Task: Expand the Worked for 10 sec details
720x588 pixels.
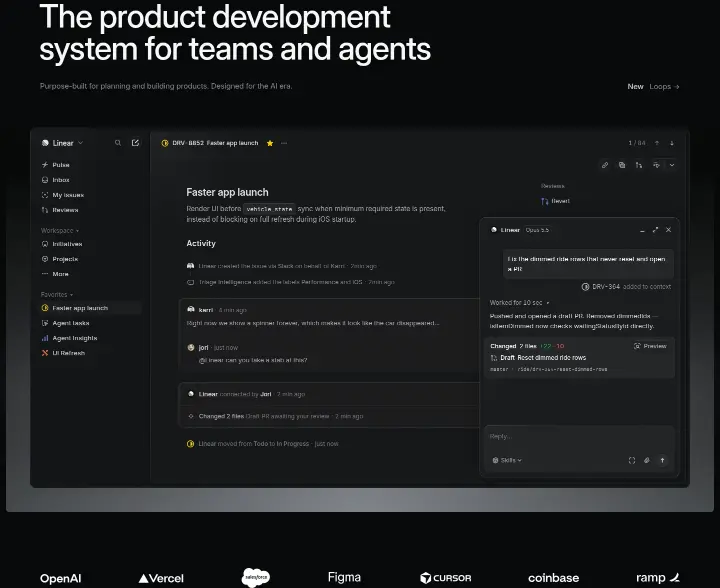Action: 519,302
